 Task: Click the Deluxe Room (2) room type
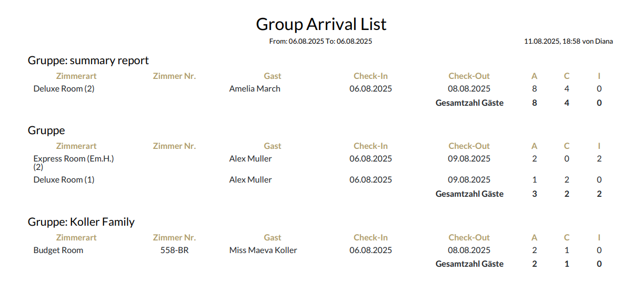(x=64, y=89)
